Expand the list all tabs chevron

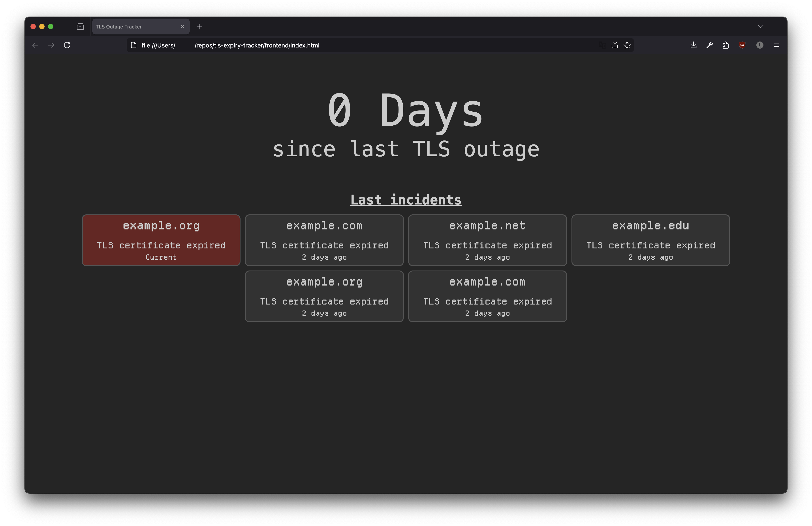(x=761, y=27)
